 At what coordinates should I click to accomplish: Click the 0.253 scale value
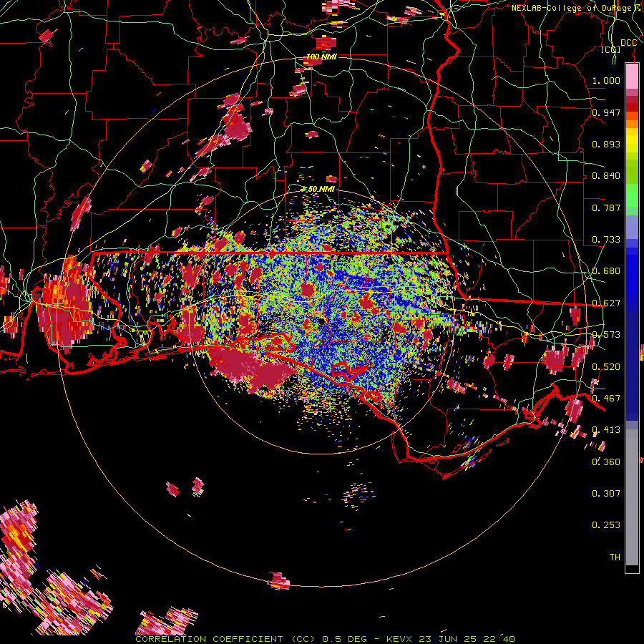(606, 525)
